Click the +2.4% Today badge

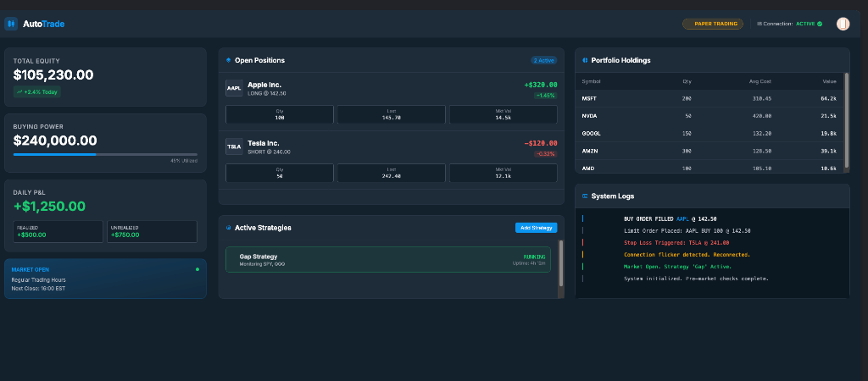37,92
